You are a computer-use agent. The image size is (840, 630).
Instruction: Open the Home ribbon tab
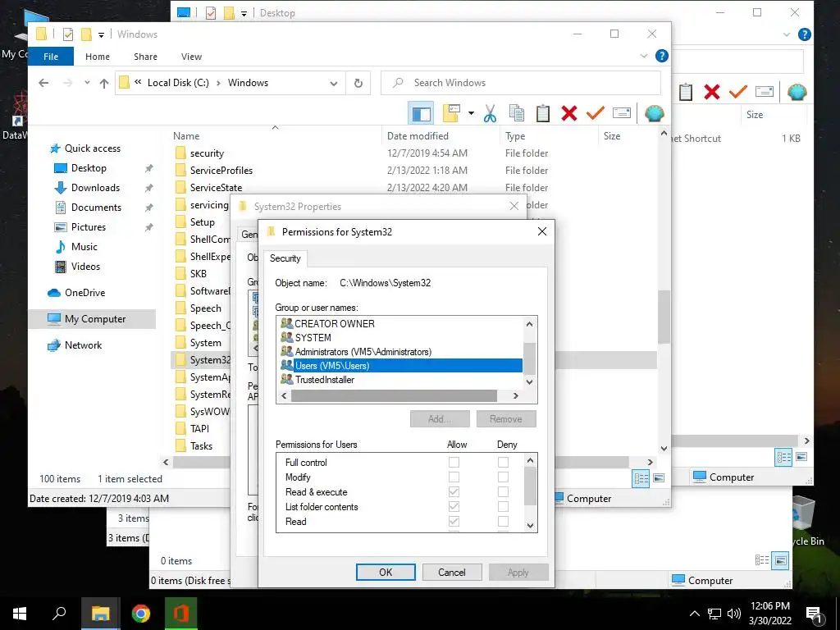tap(98, 57)
